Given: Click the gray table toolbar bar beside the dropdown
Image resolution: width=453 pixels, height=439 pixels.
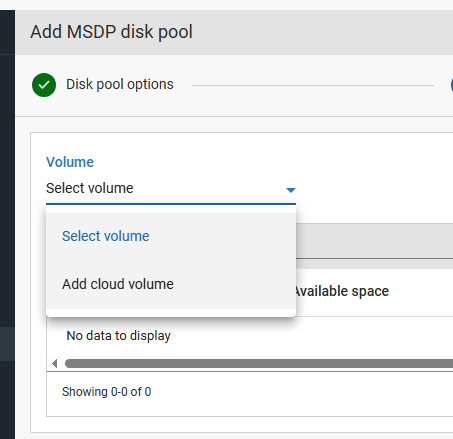Looking at the screenshot, I should 374,241.
